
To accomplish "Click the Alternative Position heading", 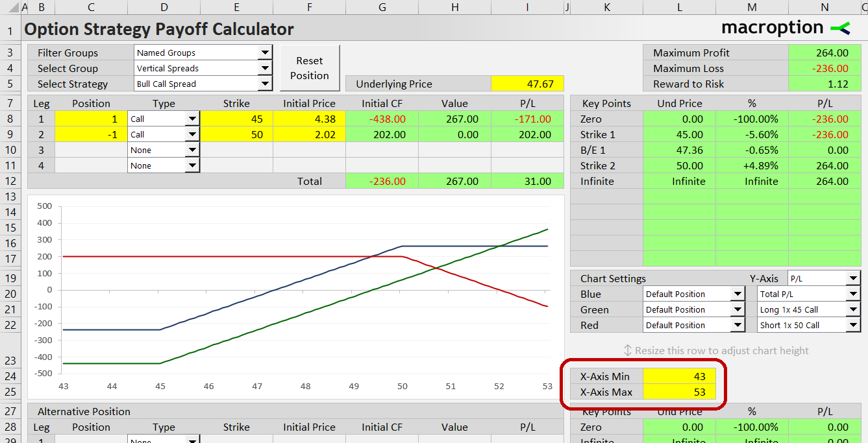I will tap(84, 411).
